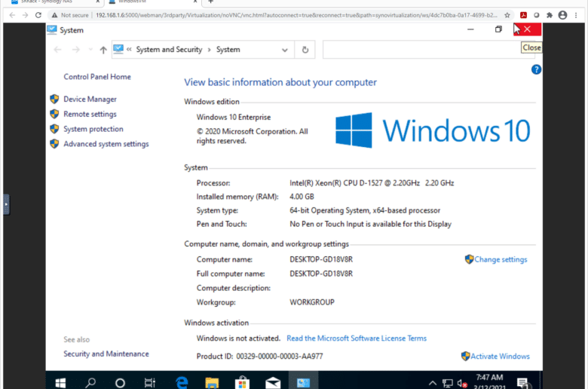
Task: Click the Forward arrow in System window
Action: click(75, 50)
